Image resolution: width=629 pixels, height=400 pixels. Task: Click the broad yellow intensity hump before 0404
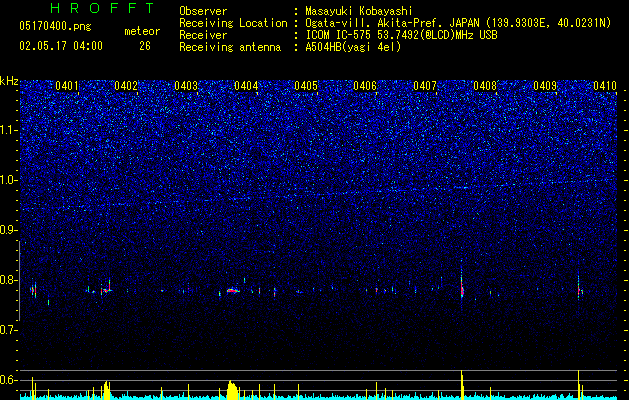[232, 390]
